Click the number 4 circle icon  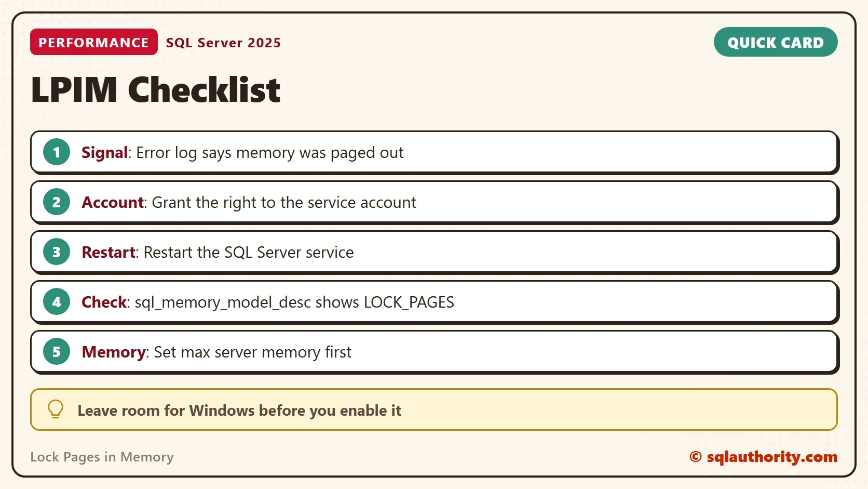coord(57,302)
